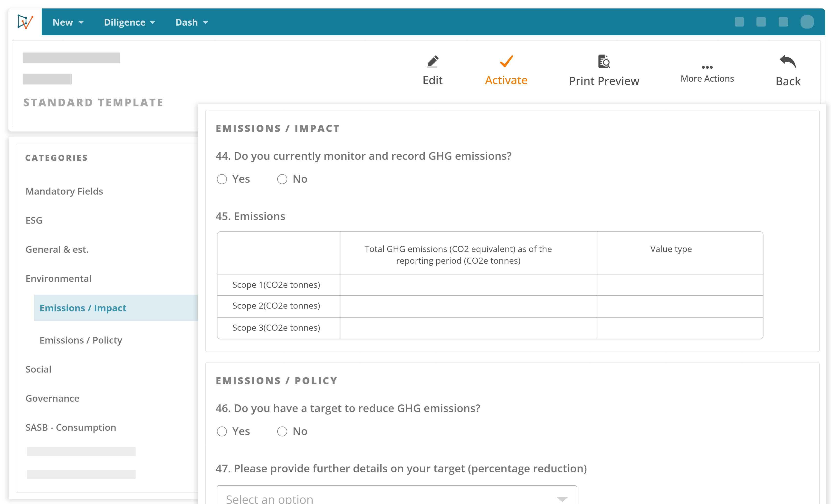Click Scope 3 total GHG emissions cell
The width and height of the screenshot is (831, 504).
(469, 328)
